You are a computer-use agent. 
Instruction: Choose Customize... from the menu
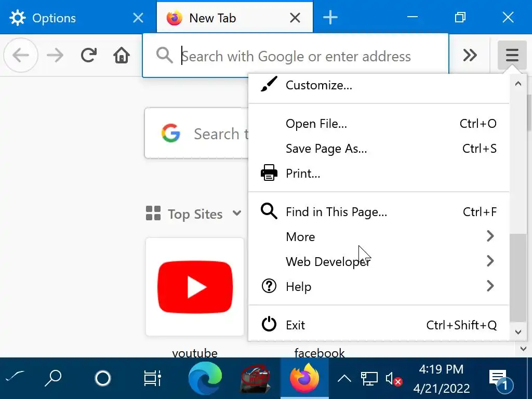tap(379, 85)
